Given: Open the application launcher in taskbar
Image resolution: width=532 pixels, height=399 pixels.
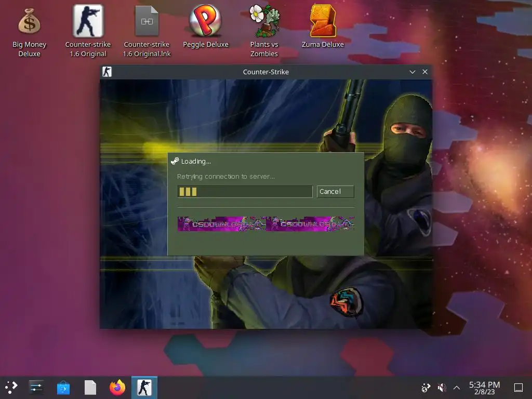Looking at the screenshot, I should (x=11, y=387).
